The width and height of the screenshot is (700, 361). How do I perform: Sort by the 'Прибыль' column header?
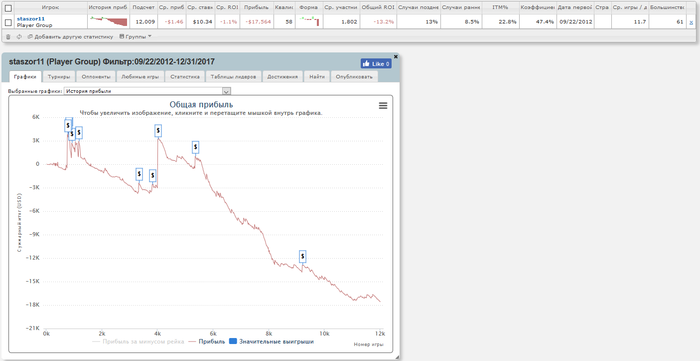click(257, 8)
